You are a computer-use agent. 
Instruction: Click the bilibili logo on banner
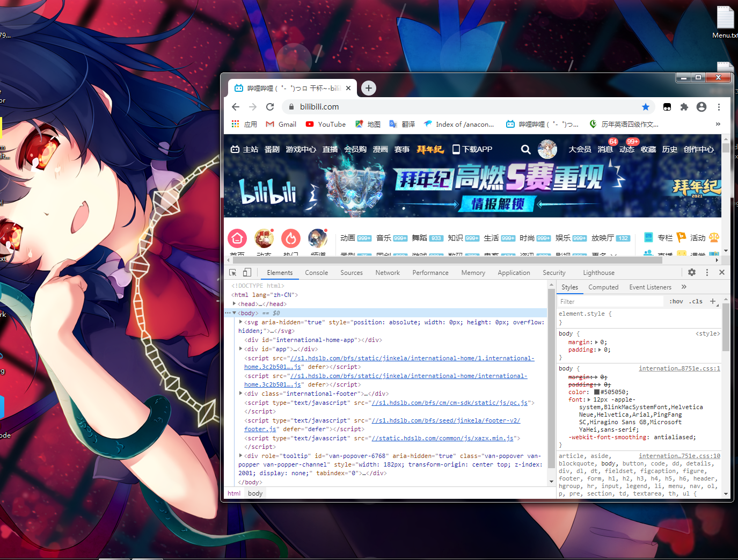pyautogui.click(x=268, y=192)
